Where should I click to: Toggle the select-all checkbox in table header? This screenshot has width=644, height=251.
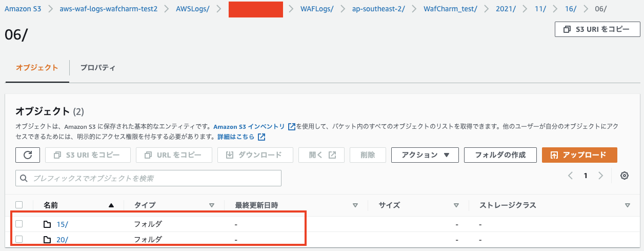click(x=19, y=205)
